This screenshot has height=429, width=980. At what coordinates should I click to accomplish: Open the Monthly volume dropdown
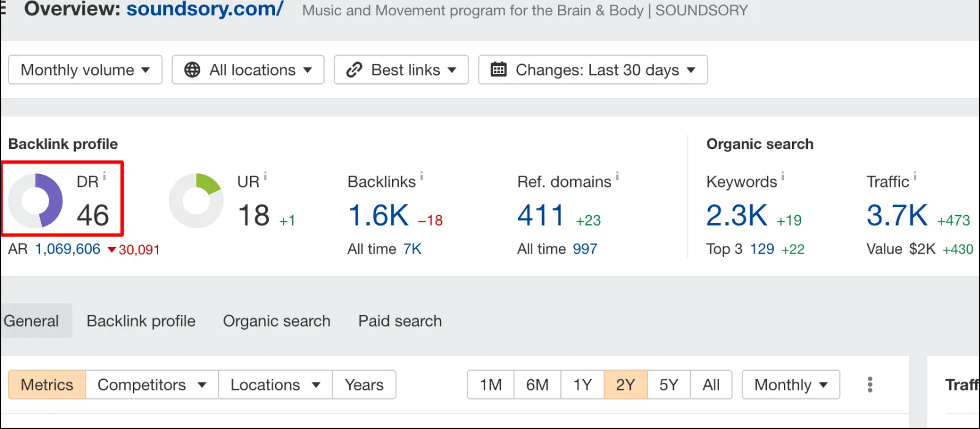[x=85, y=70]
